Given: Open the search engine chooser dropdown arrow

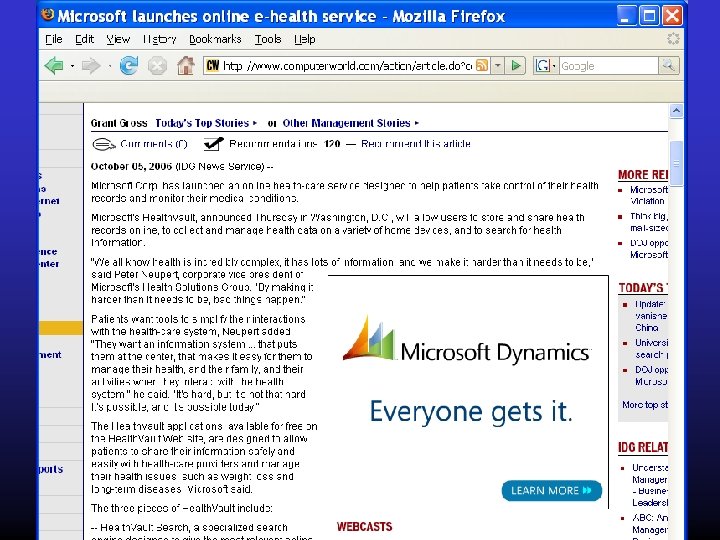Looking at the screenshot, I should 554,66.
